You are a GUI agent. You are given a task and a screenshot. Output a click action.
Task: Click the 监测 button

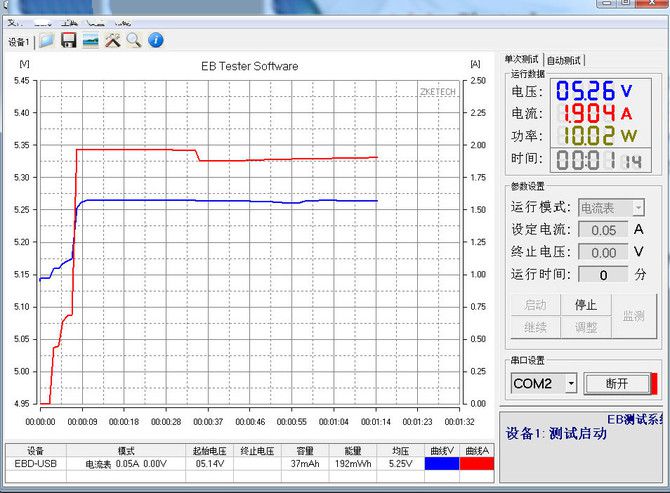click(634, 316)
